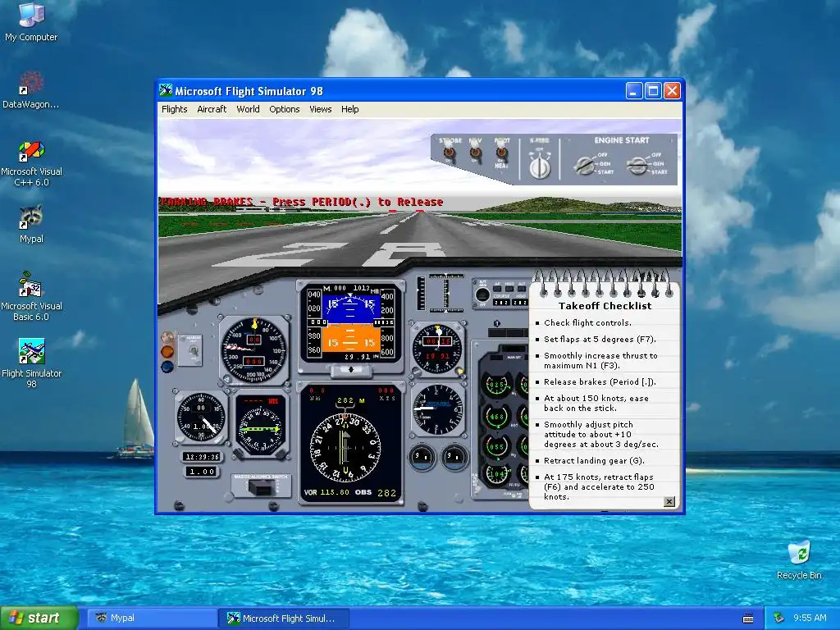The height and width of the screenshot is (630, 840).
Task: Open the Flights menu
Action: [175, 109]
